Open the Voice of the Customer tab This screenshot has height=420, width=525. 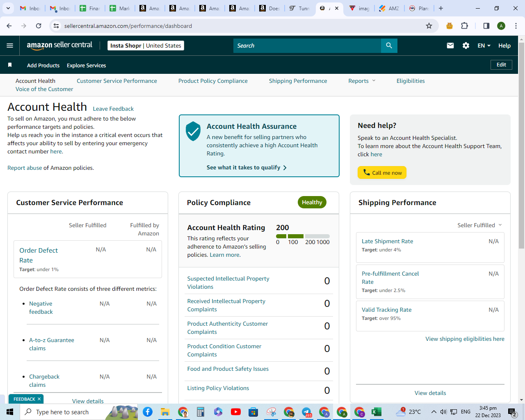click(x=44, y=89)
